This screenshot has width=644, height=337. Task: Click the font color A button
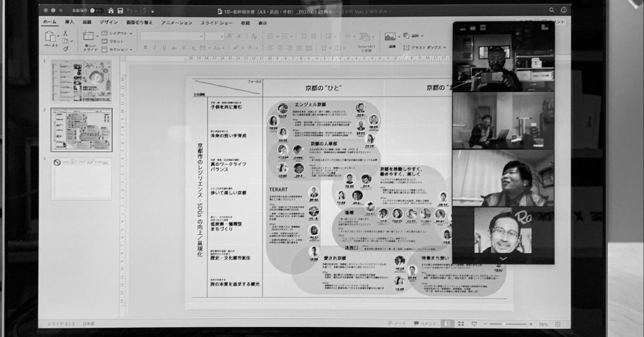[x=250, y=47]
